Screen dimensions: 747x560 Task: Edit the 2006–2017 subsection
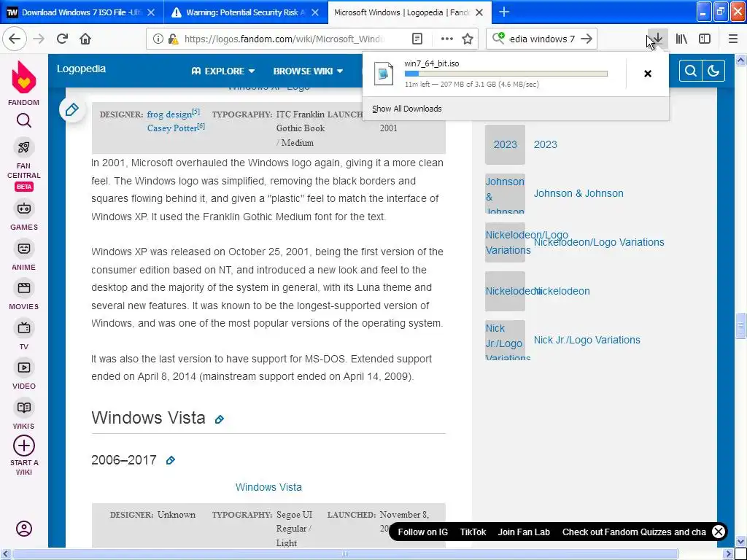170,461
